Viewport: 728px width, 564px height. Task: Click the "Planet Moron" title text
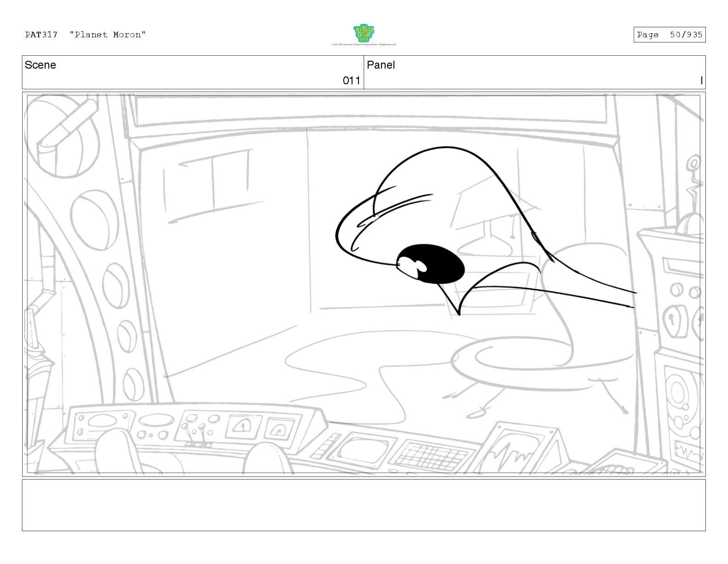108,35
